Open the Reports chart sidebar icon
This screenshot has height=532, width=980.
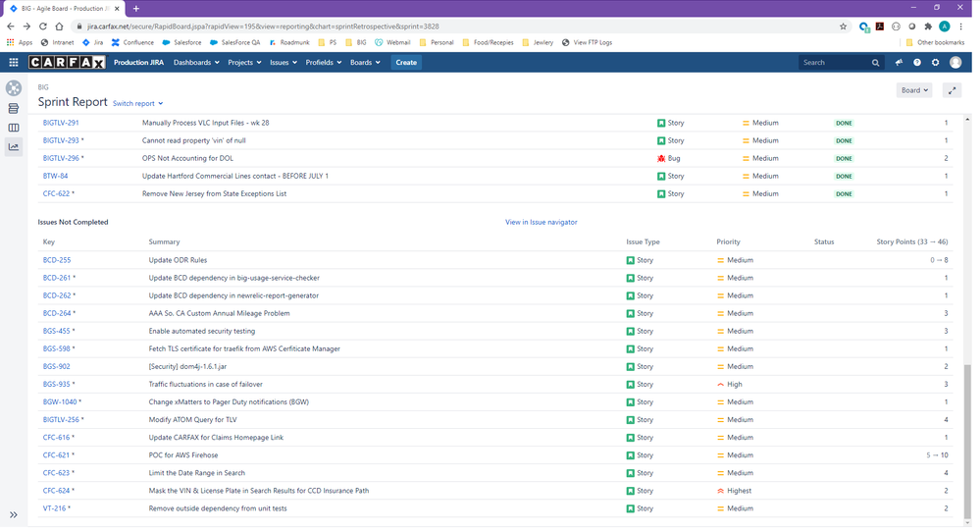[x=14, y=147]
